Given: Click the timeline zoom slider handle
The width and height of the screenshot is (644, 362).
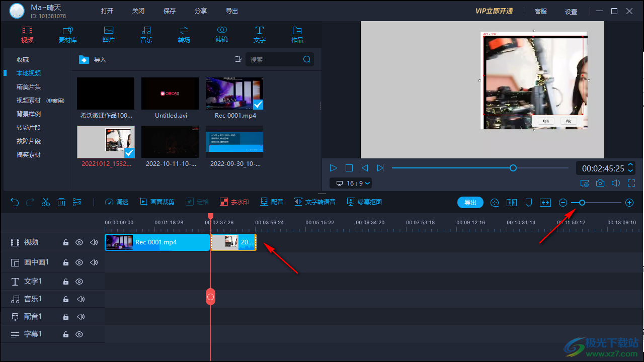Looking at the screenshot, I should pos(582,203).
